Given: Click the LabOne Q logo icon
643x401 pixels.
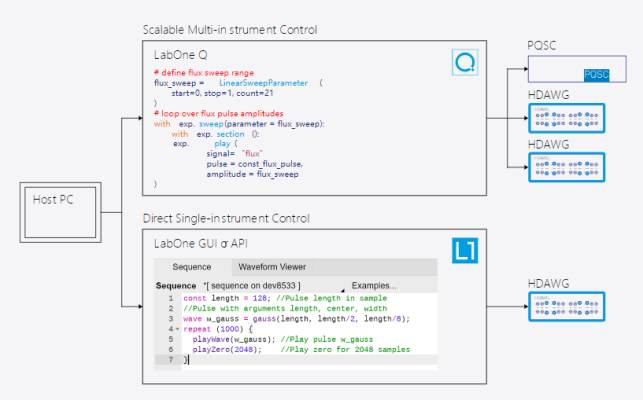Looking at the screenshot, I should coord(466,63).
